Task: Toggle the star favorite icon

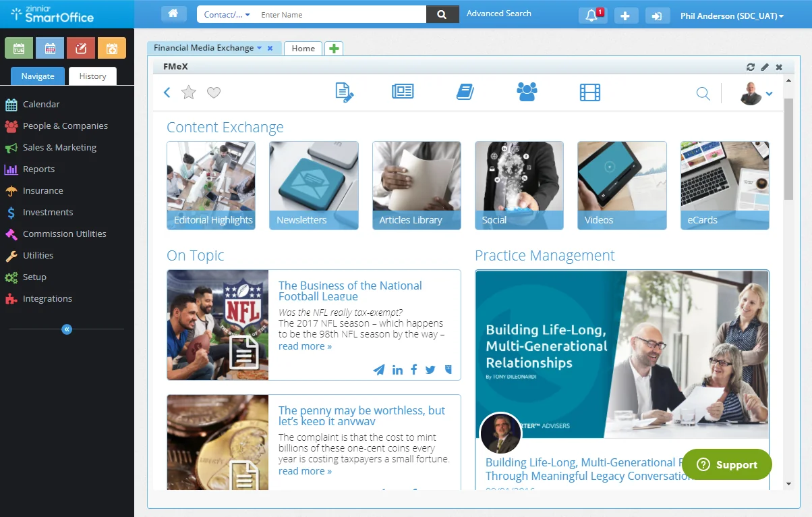Action: click(189, 93)
